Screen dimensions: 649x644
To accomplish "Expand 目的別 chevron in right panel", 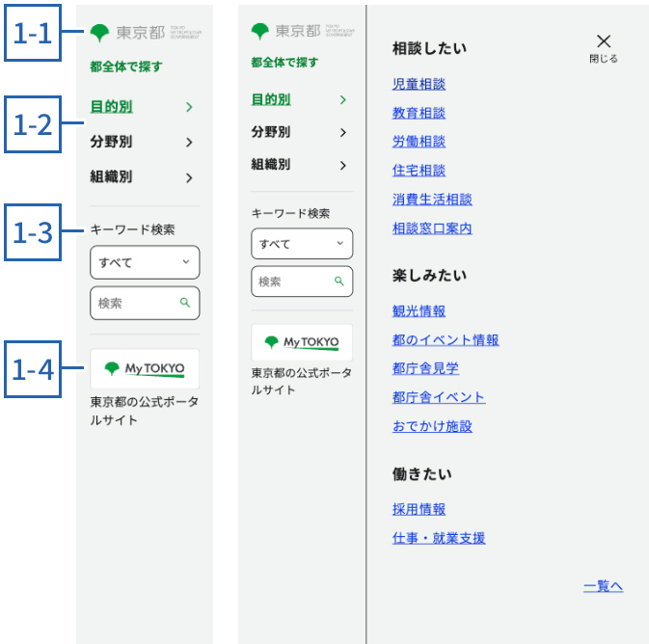I will click(x=342, y=99).
